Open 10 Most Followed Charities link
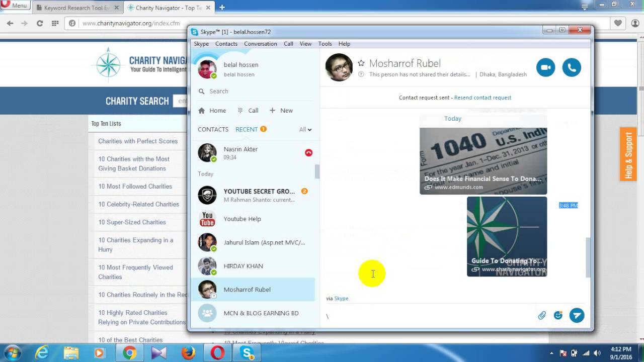 [135, 187]
